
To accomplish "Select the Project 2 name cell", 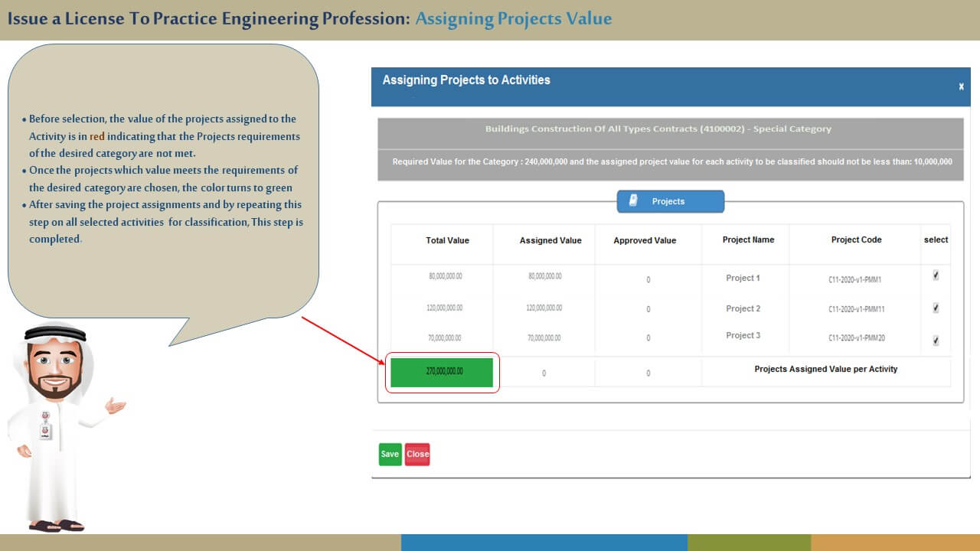I will pos(743,308).
